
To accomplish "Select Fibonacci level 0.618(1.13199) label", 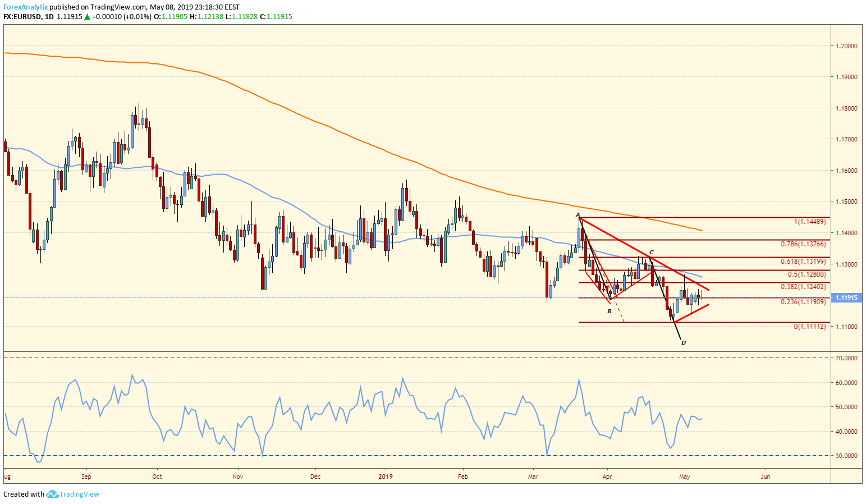I will pos(803,261).
